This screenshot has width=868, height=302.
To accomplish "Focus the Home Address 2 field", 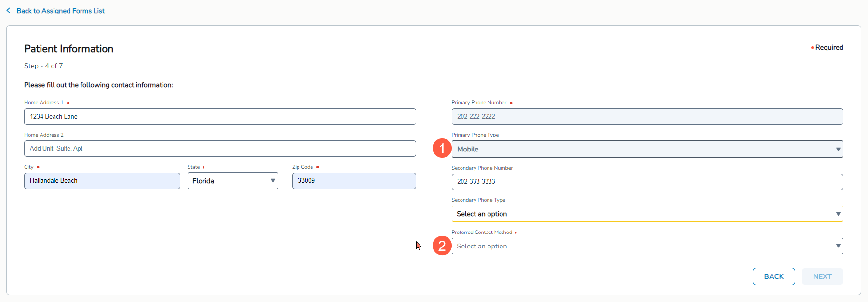I will (220, 149).
